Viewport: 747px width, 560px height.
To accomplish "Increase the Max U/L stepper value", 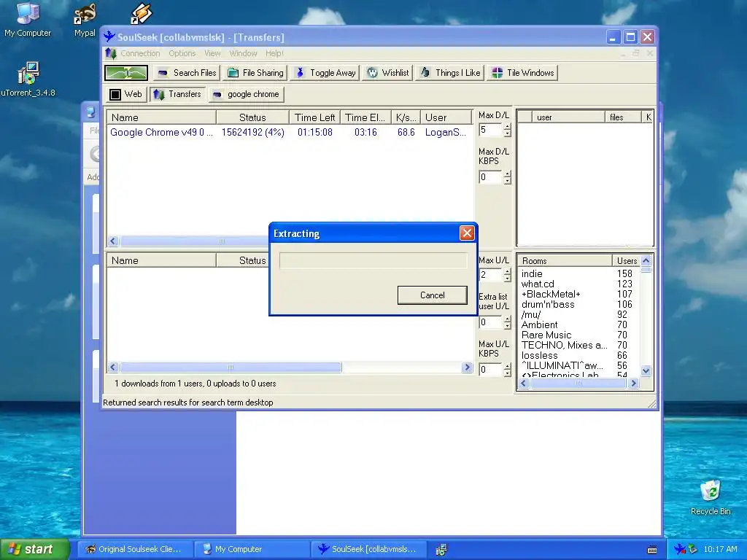I will 508,271.
